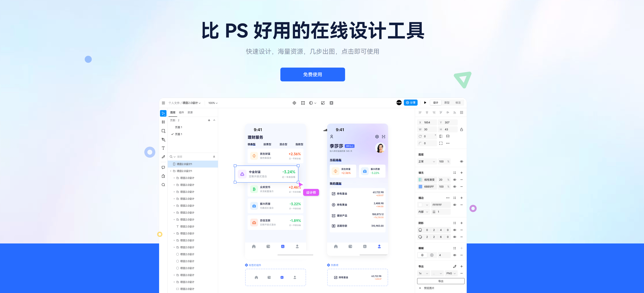Flip vertically in the design panel
The width and height of the screenshot is (644, 293).
pos(448,136)
